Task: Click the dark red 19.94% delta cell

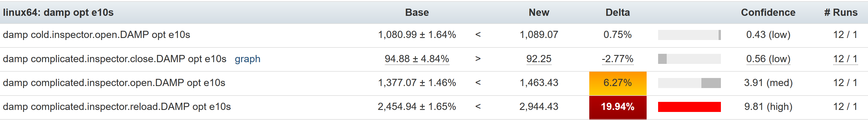Action: 617,107
